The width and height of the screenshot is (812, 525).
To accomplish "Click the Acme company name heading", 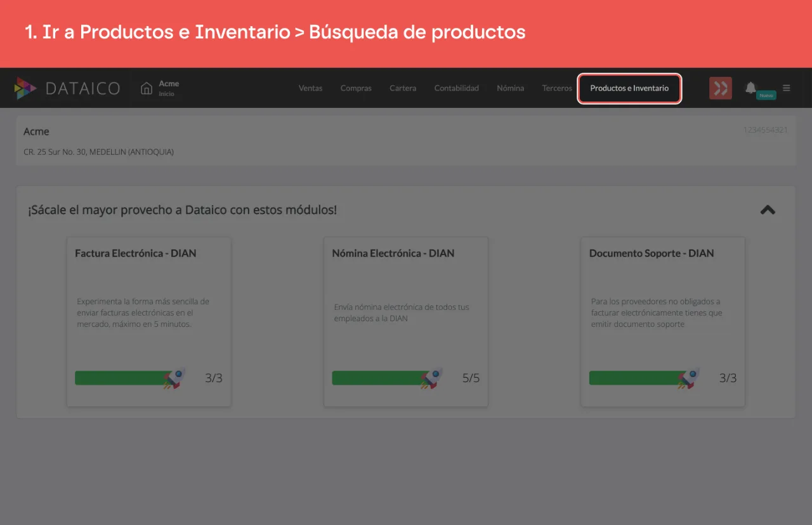I will pyautogui.click(x=36, y=131).
